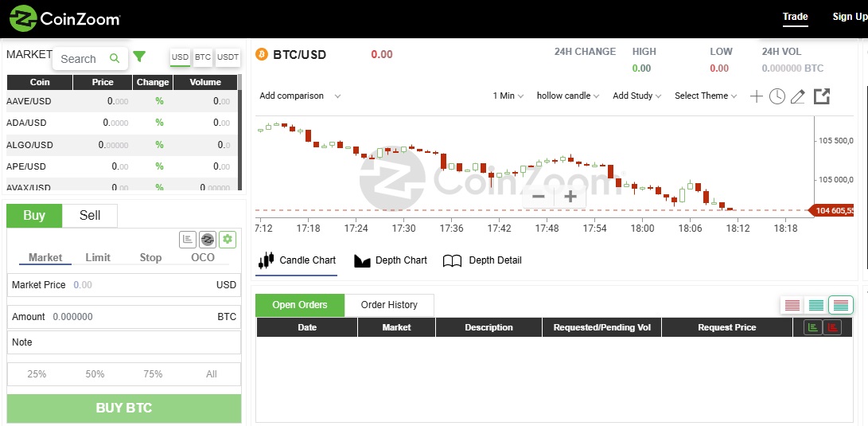Click the order book icon in Buy panel
Image resolution: width=868 pixels, height=426 pixels.
(x=189, y=240)
